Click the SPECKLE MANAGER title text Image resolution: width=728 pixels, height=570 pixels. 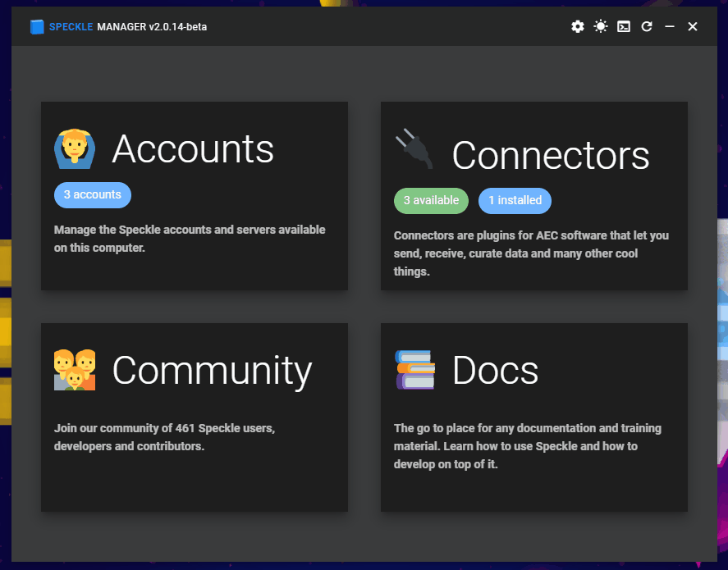click(x=128, y=27)
